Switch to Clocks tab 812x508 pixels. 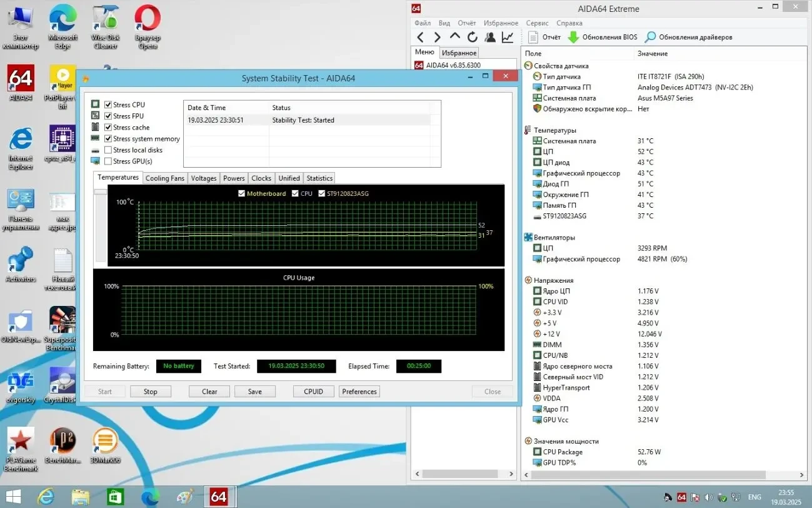click(261, 178)
